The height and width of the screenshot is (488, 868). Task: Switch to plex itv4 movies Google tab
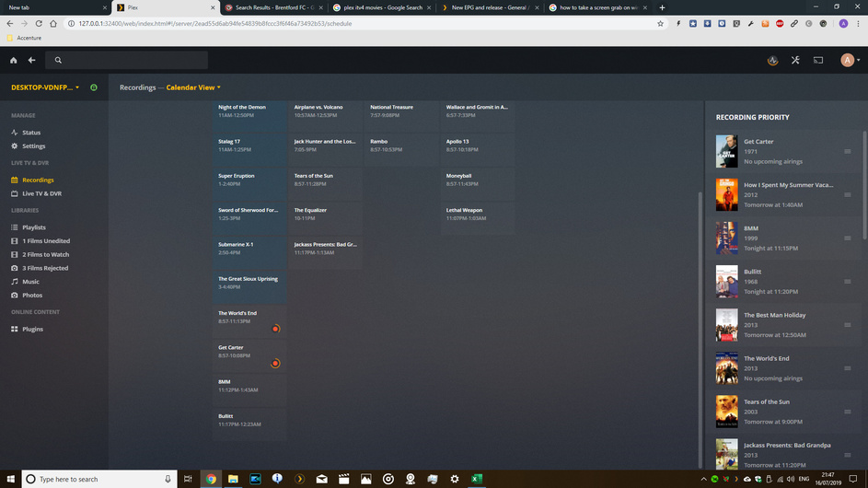tap(383, 7)
